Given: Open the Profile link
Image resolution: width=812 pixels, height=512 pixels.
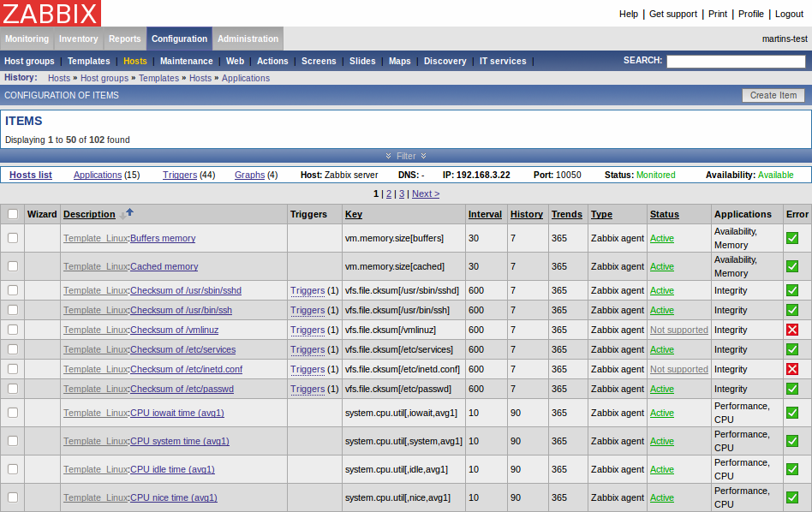Looking at the screenshot, I should click(x=751, y=14).
